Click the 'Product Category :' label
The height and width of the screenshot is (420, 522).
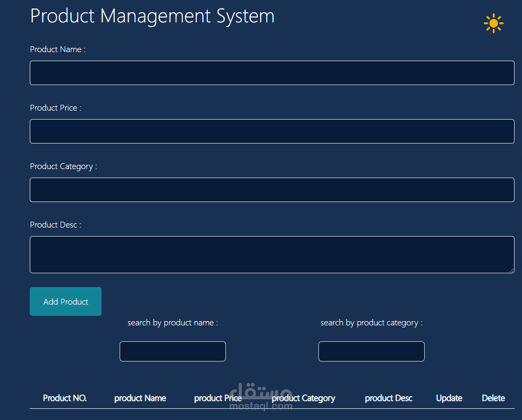pos(64,166)
